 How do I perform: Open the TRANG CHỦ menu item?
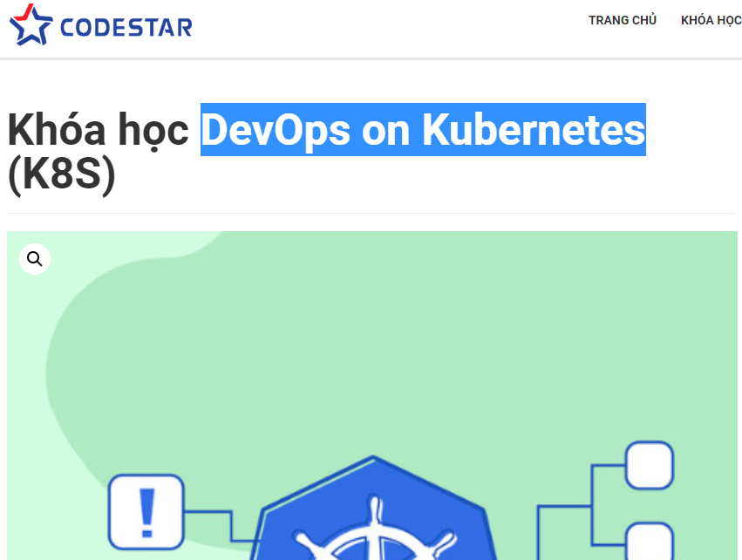pos(623,20)
